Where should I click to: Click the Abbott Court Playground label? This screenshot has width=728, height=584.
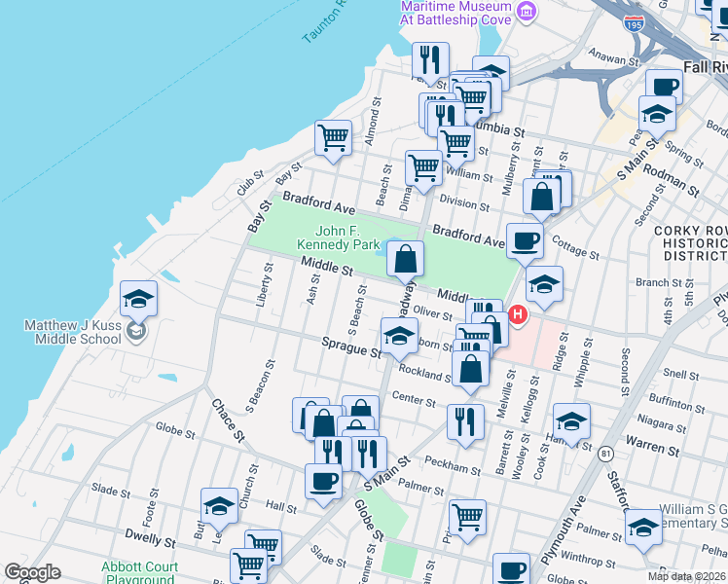pos(140,572)
